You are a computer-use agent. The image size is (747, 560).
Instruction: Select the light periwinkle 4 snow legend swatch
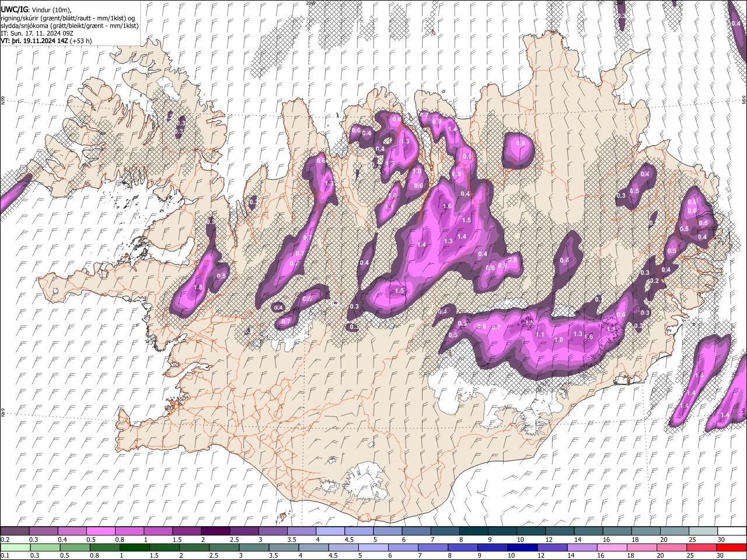click(x=330, y=531)
